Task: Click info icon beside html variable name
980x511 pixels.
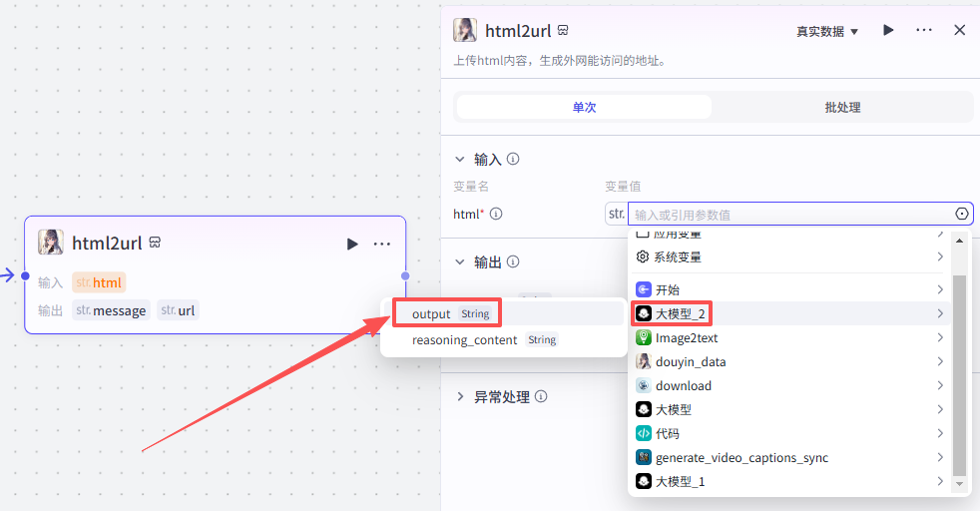Action: [496, 214]
